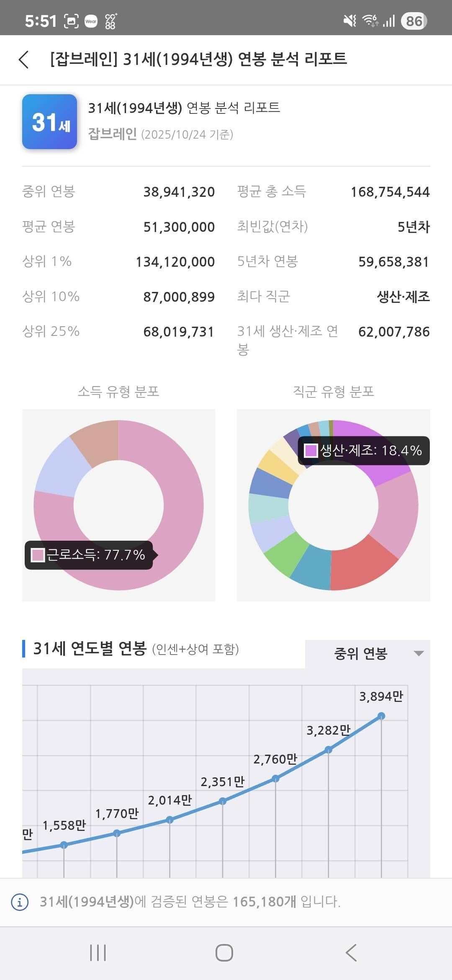Tap the back arrow on the title bar
The height and width of the screenshot is (980, 452).
pyautogui.click(x=25, y=60)
